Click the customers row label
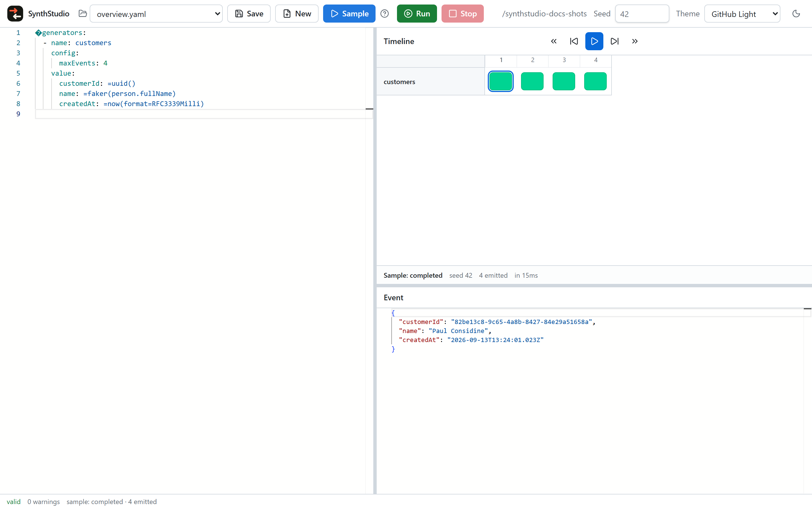Image resolution: width=812 pixels, height=508 pixels. 399,82
